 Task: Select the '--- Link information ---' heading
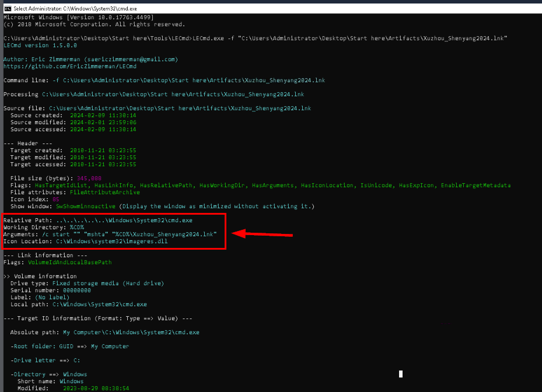coord(46,255)
